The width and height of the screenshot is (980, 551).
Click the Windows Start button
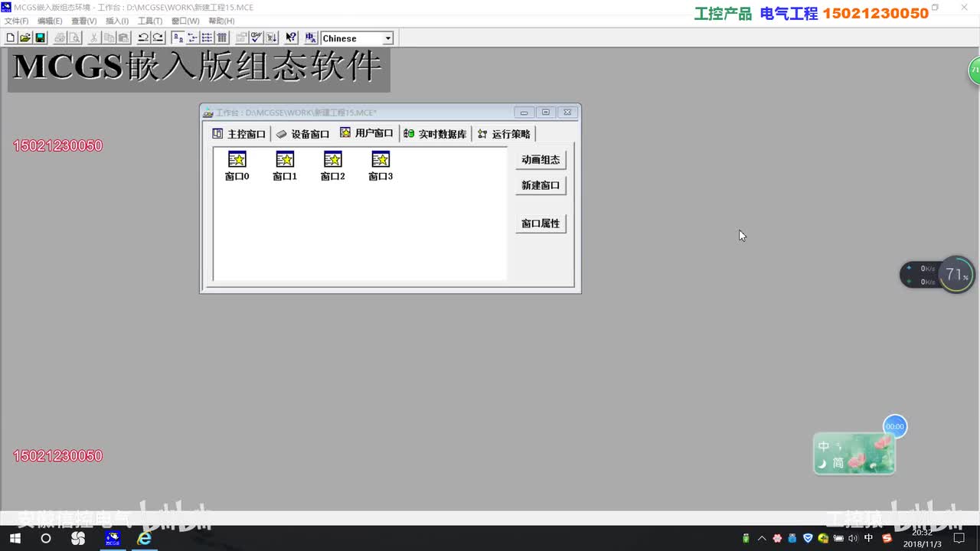tap(15, 539)
